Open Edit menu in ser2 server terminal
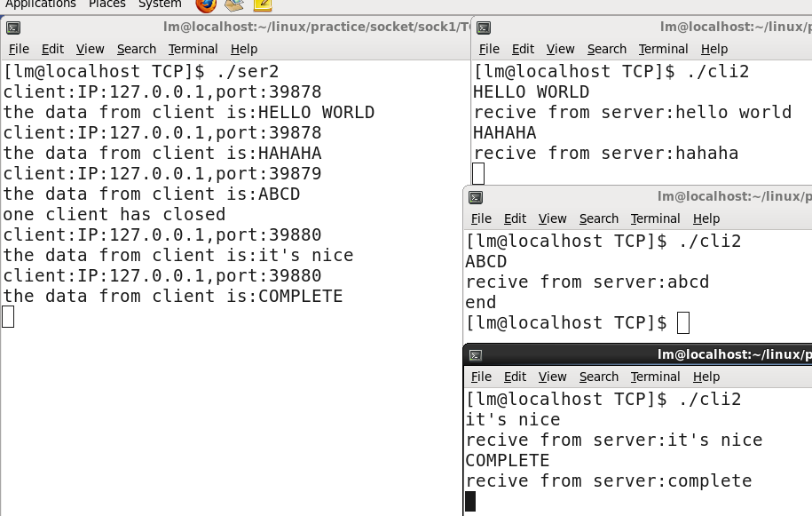812x516 pixels. 52,49
